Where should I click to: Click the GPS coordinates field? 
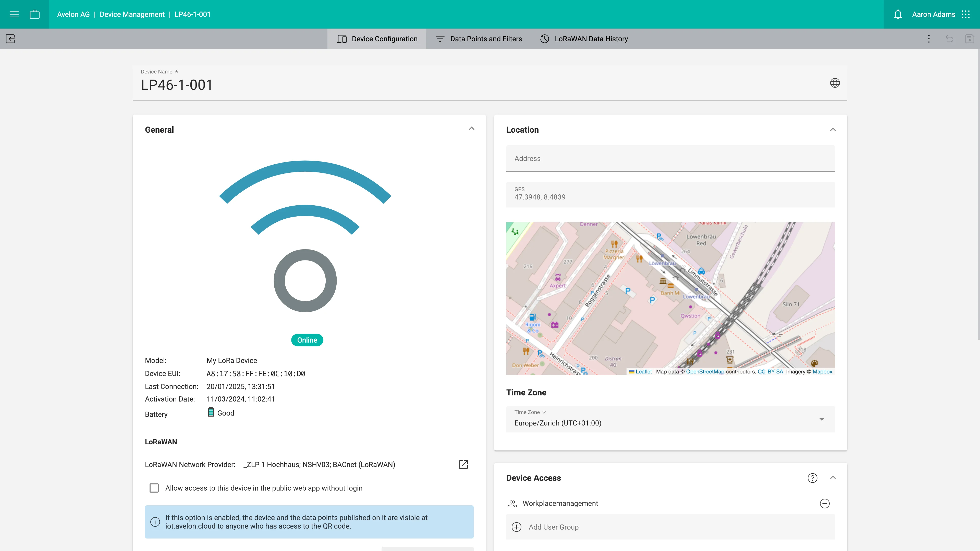point(670,195)
